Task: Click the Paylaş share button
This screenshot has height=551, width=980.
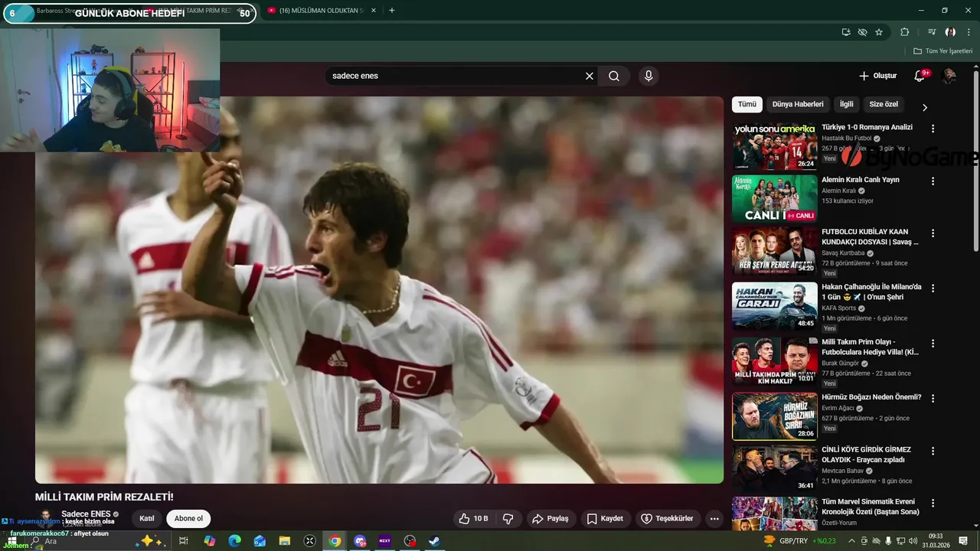Action: pos(550,519)
